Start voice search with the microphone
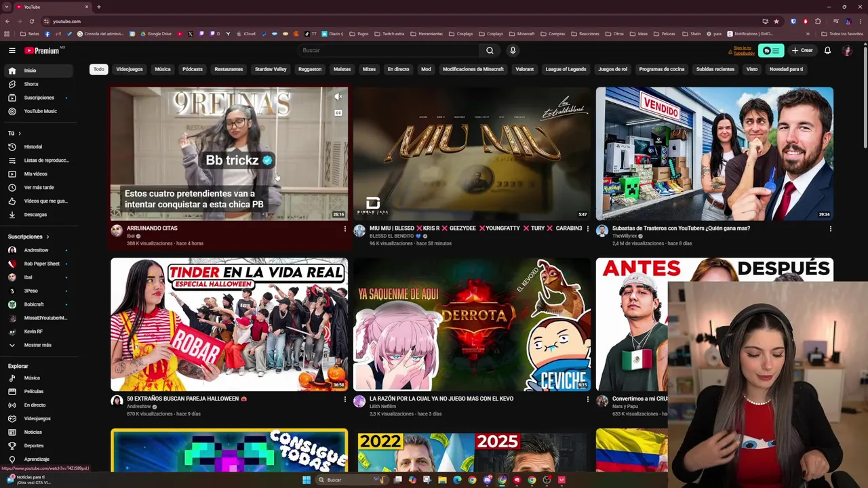The image size is (868, 488). pyautogui.click(x=513, y=50)
